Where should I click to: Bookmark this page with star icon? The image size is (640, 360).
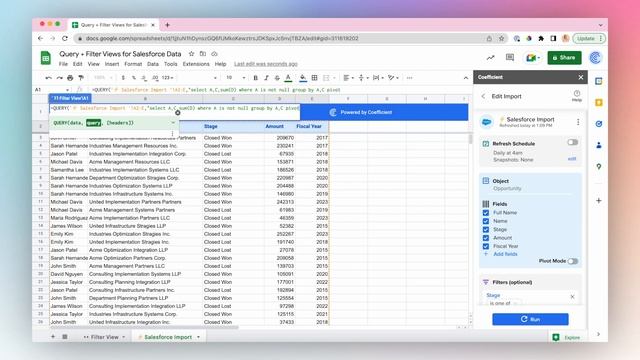point(501,38)
